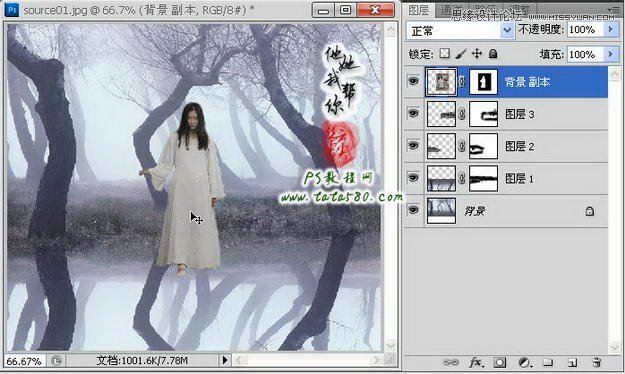Click canvas vertical scrollbar up arrow
The height and width of the screenshot is (374, 625).
pyautogui.click(x=391, y=29)
